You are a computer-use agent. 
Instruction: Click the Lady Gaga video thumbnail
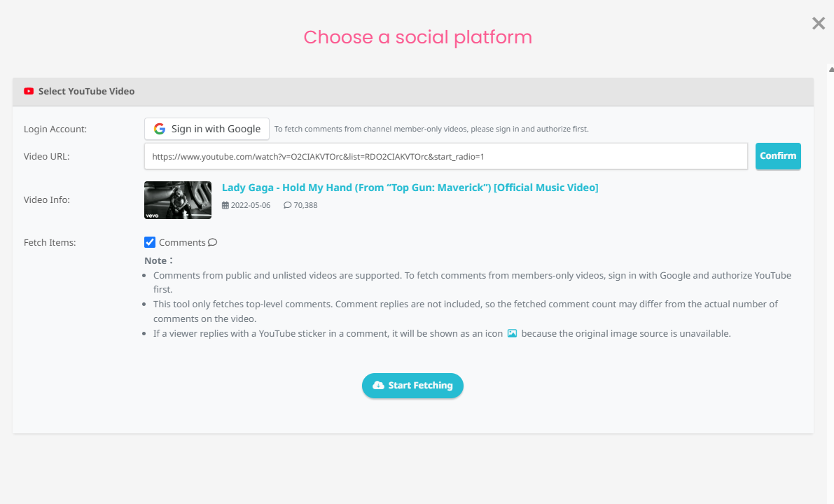click(178, 200)
